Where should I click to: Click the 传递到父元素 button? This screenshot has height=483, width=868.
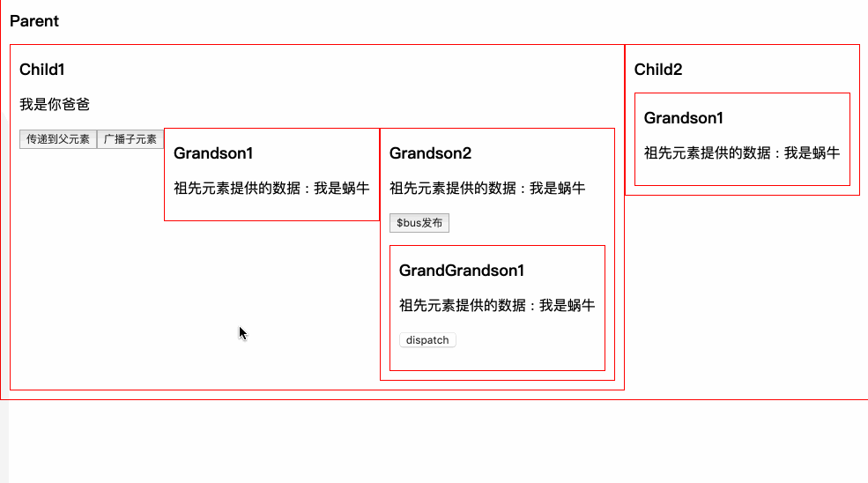(58, 139)
